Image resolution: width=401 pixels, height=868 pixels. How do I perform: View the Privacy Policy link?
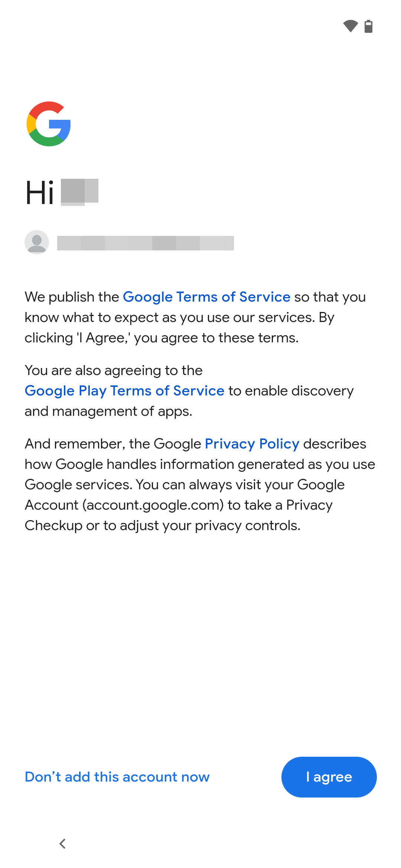[252, 444]
